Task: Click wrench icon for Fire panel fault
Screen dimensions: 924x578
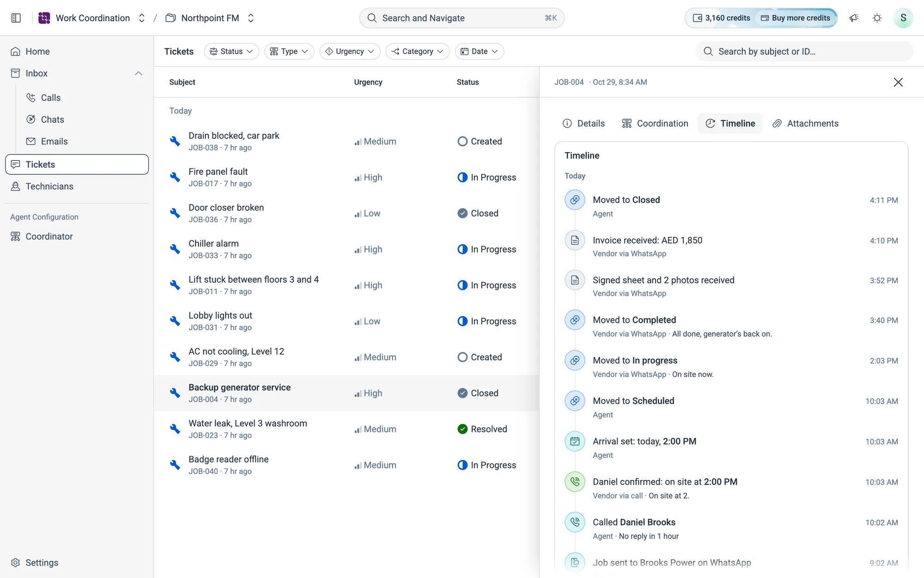Action: coord(175,177)
